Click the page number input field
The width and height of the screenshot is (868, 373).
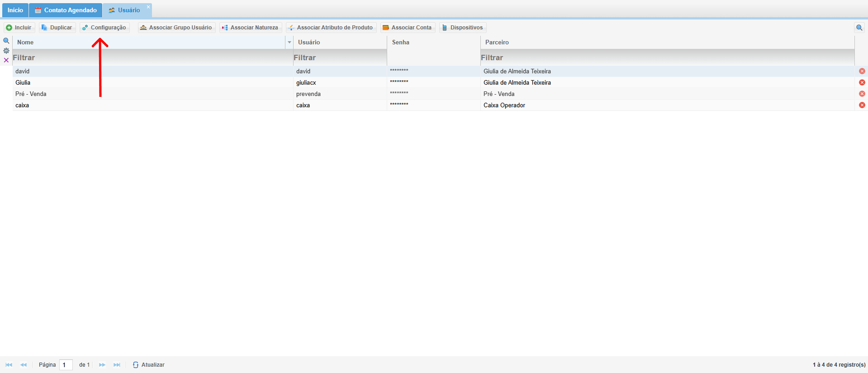66,365
